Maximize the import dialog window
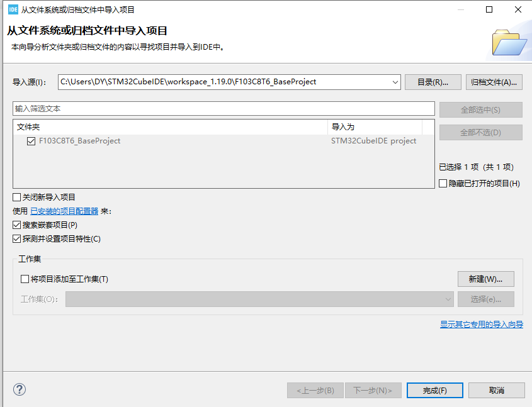532x407 pixels. click(489, 9)
